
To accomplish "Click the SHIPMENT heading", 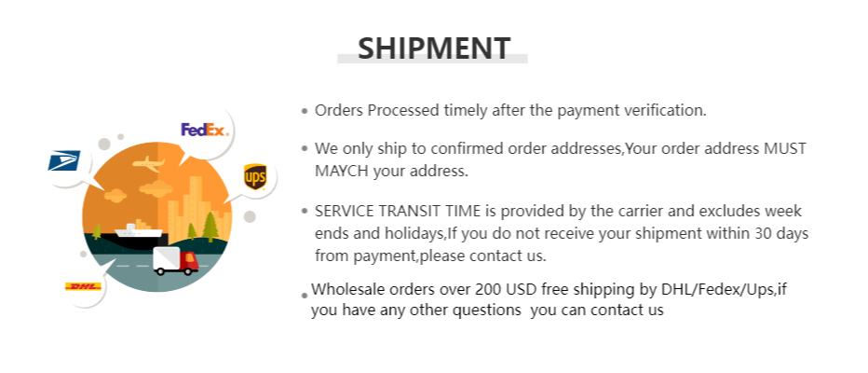I will point(434,48).
